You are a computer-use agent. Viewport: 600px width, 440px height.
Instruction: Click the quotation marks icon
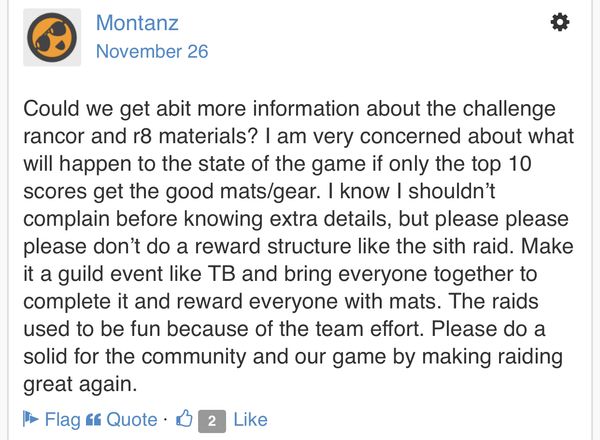click(x=94, y=420)
